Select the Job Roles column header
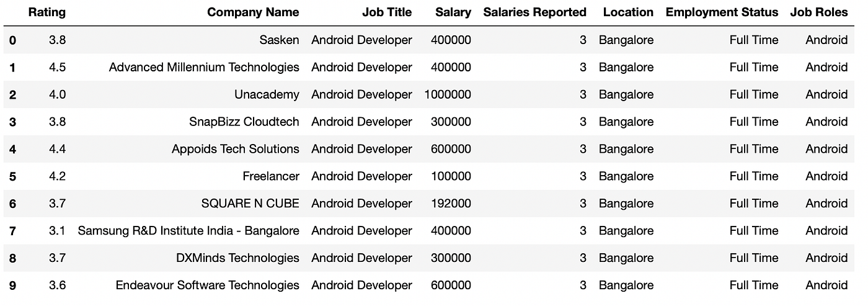 point(818,12)
